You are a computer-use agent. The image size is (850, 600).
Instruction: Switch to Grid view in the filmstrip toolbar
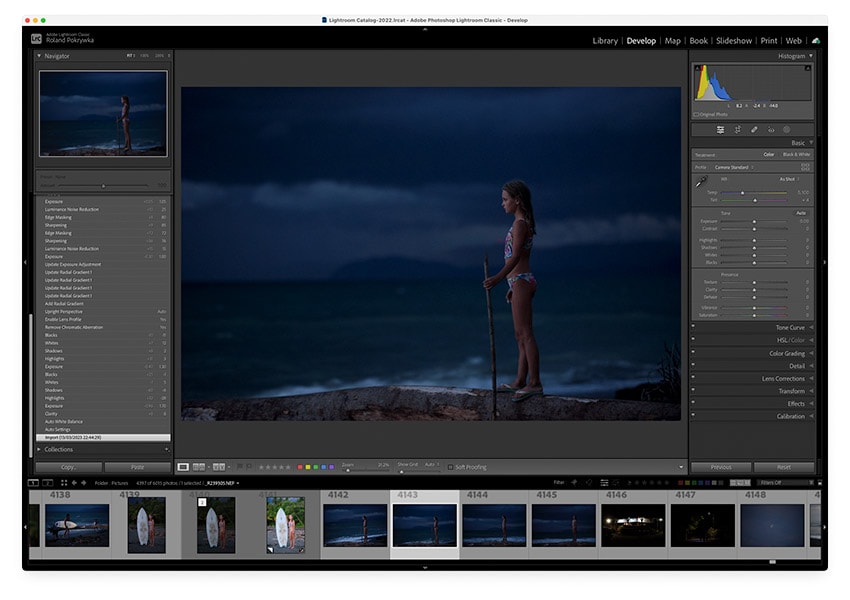pyautogui.click(x=63, y=483)
